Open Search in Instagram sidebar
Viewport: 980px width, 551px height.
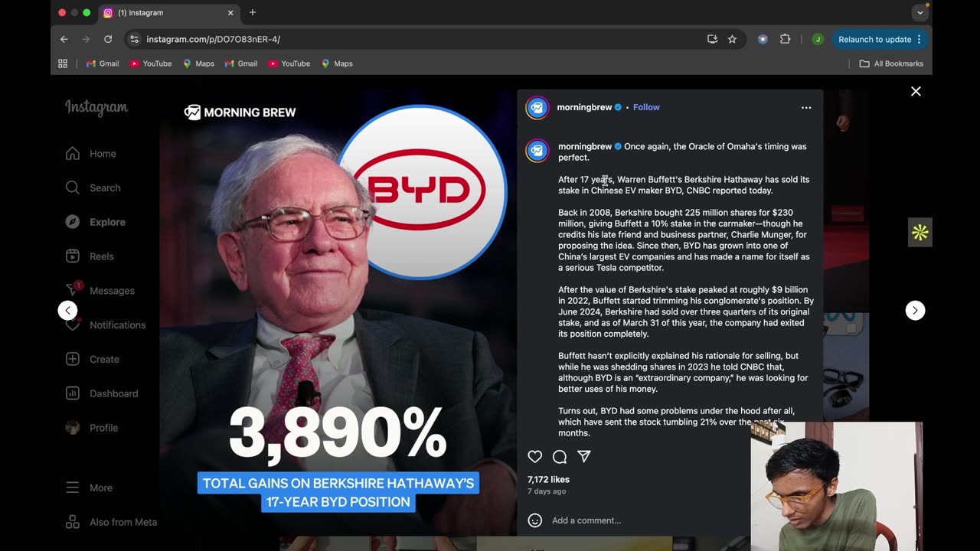(93, 187)
